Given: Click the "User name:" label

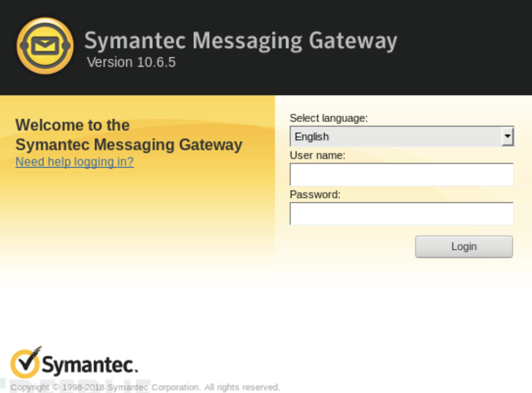Looking at the screenshot, I should [317, 156].
